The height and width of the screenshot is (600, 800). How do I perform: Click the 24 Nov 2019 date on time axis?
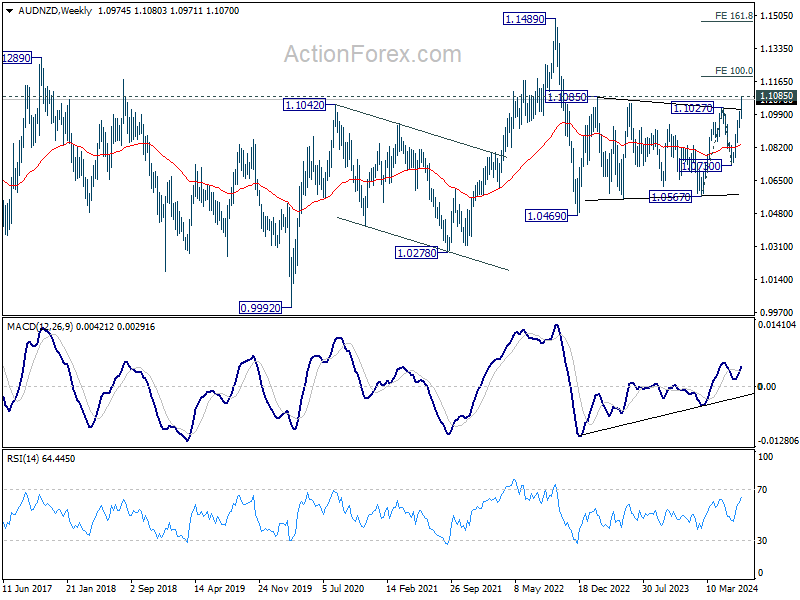(x=285, y=588)
